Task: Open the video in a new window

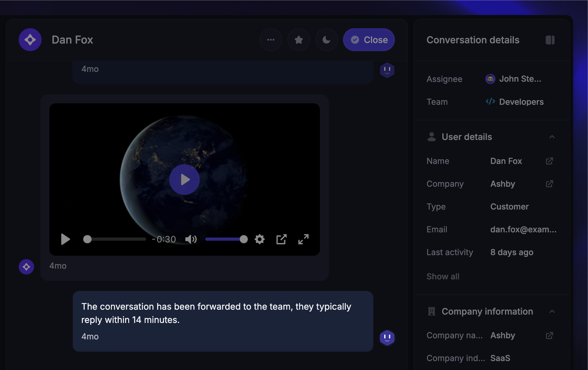Action: coord(281,239)
